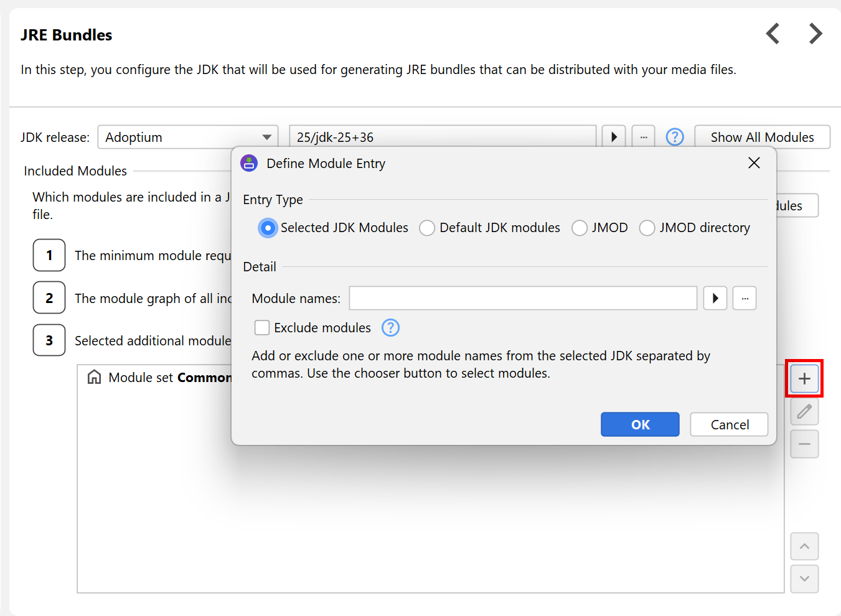
Task: Go to previous step with left chevron
Action: coord(773,34)
